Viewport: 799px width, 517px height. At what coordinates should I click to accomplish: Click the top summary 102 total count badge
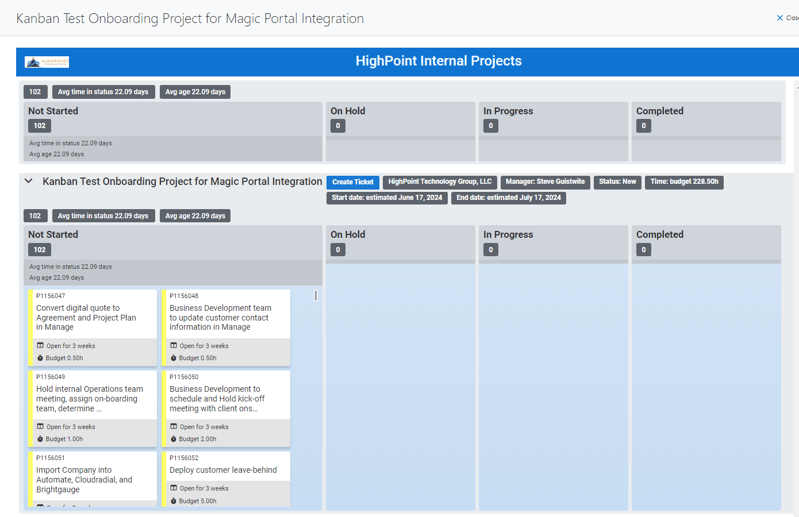pos(35,92)
